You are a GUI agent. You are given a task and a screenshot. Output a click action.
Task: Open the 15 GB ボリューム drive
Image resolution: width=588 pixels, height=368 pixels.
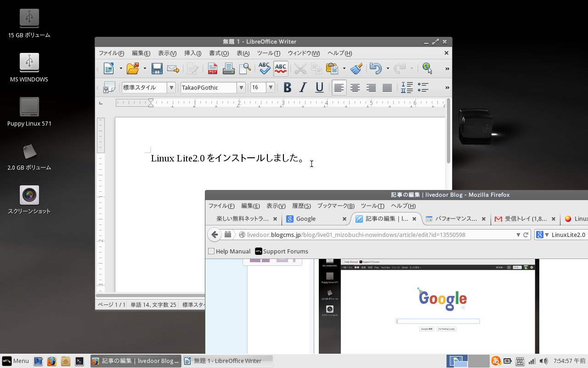point(29,23)
